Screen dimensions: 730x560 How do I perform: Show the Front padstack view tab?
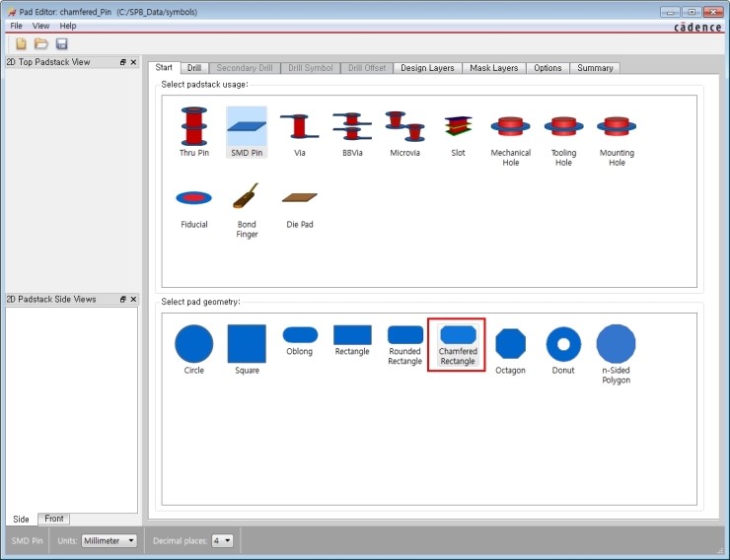coord(54,519)
